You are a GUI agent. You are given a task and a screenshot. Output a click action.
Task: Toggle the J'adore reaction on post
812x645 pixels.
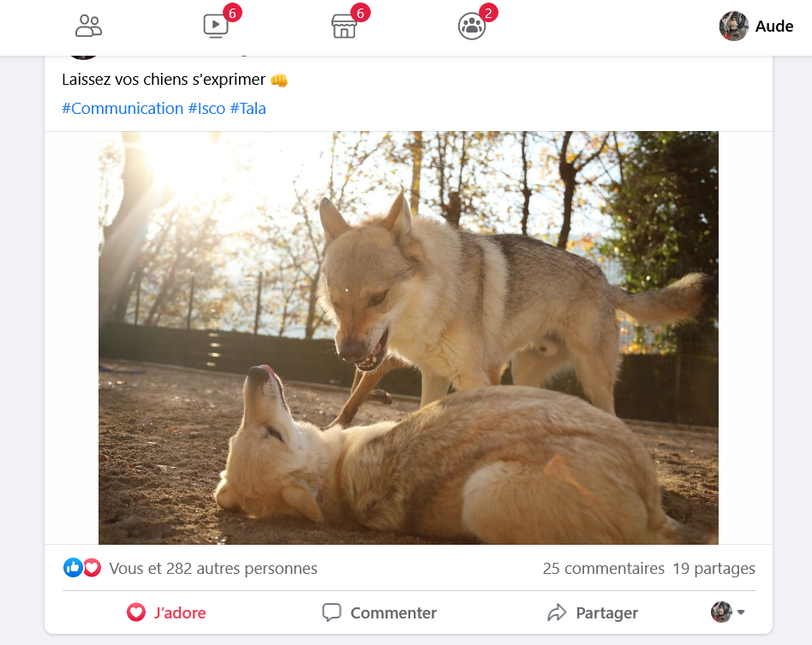point(166,612)
